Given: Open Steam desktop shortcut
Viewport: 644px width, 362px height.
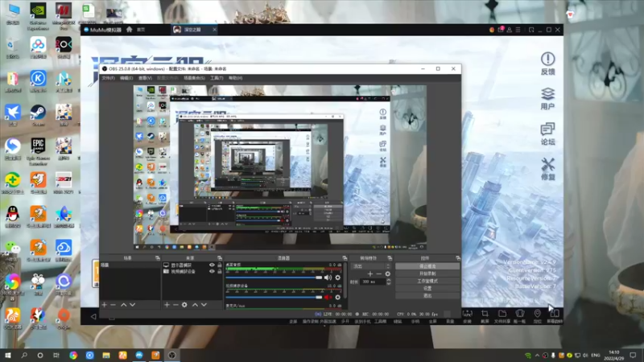Looking at the screenshot, I should click(x=38, y=115).
